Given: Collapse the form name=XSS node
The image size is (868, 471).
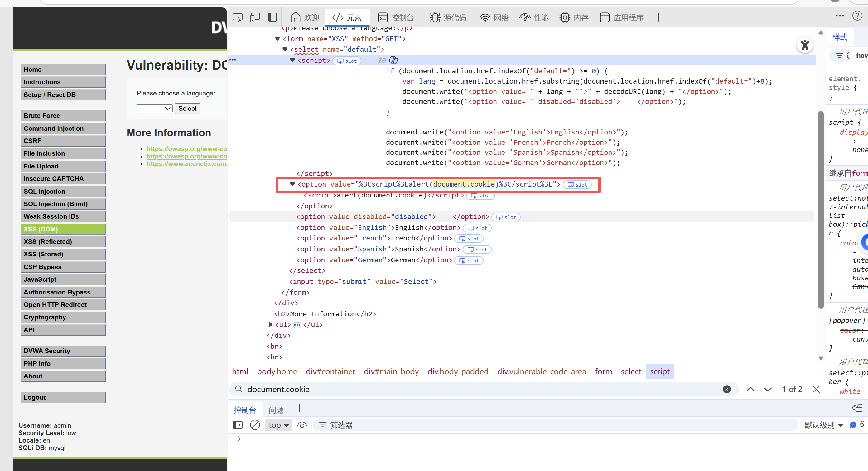Looking at the screenshot, I should (277, 39).
